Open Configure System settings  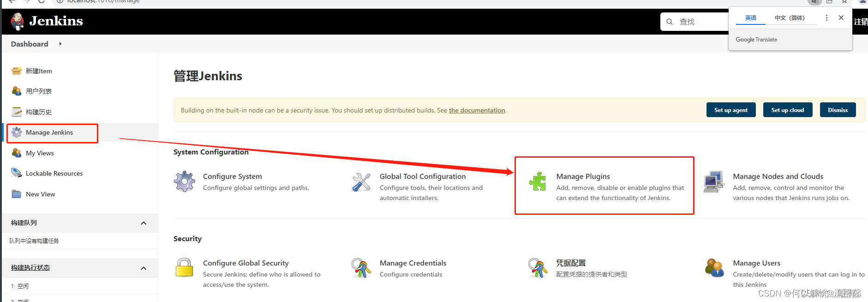(233, 176)
